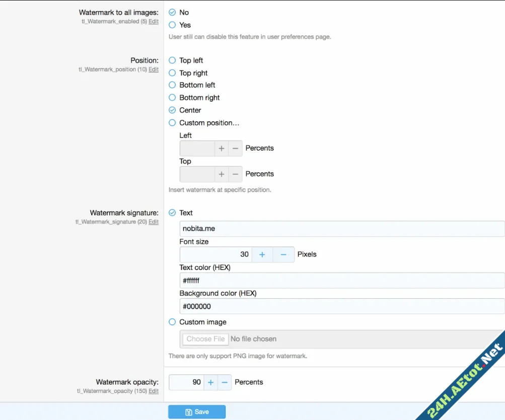Click the Save button
The width and height of the screenshot is (505, 420).
pyautogui.click(x=197, y=412)
